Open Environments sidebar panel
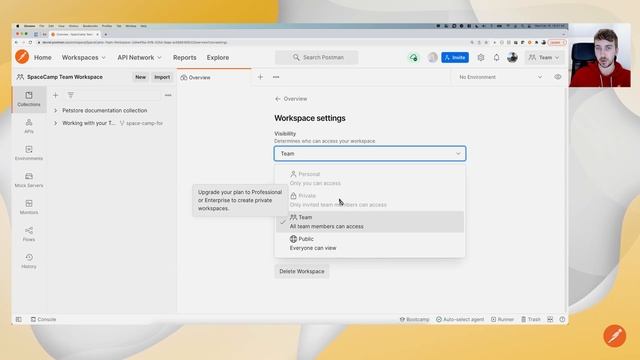 (x=29, y=153)
